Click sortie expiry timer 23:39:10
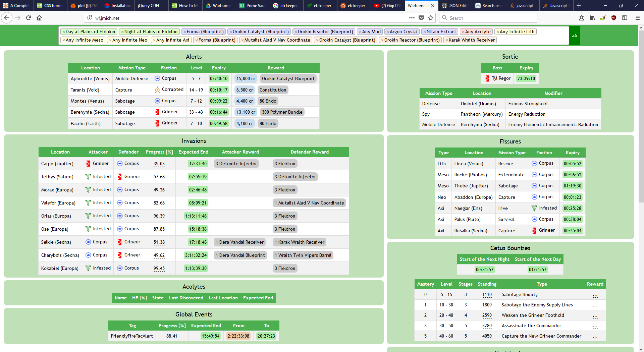The width and height of the screenshot is (644, 352). point(526,79)
